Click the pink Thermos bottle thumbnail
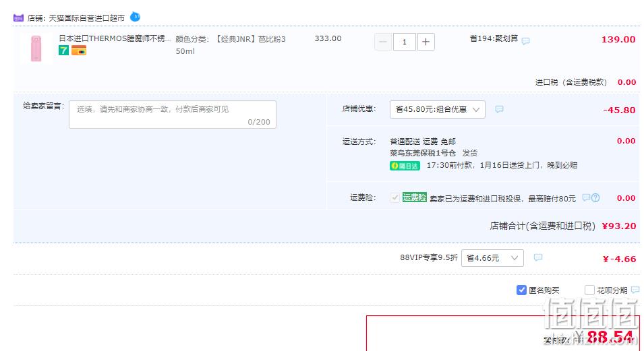This screenshot has height=351, width=644. 36,48
